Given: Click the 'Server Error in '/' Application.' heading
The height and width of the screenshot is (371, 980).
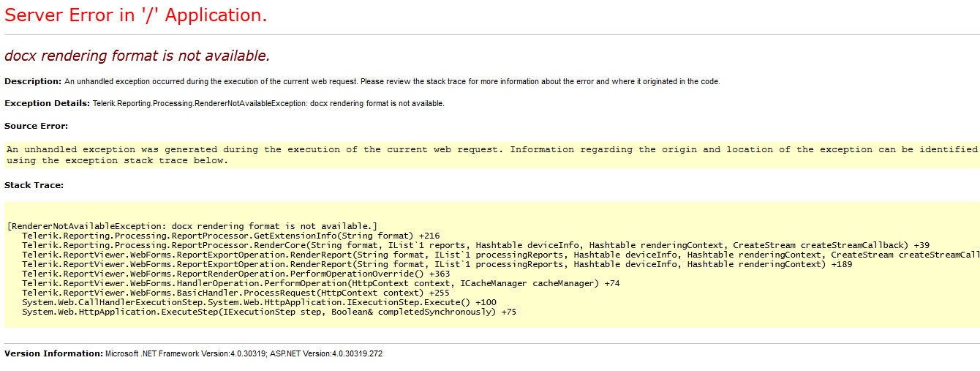Looking at the screenshot, I should click(x=135, y=15).
